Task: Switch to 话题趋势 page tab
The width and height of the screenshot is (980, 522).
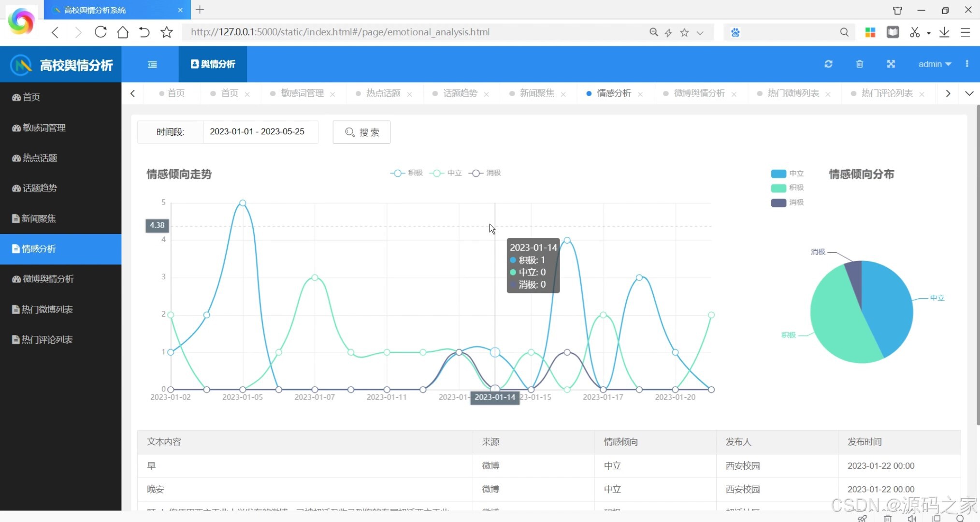Action: pyautogui.click(x=460, y=93)
